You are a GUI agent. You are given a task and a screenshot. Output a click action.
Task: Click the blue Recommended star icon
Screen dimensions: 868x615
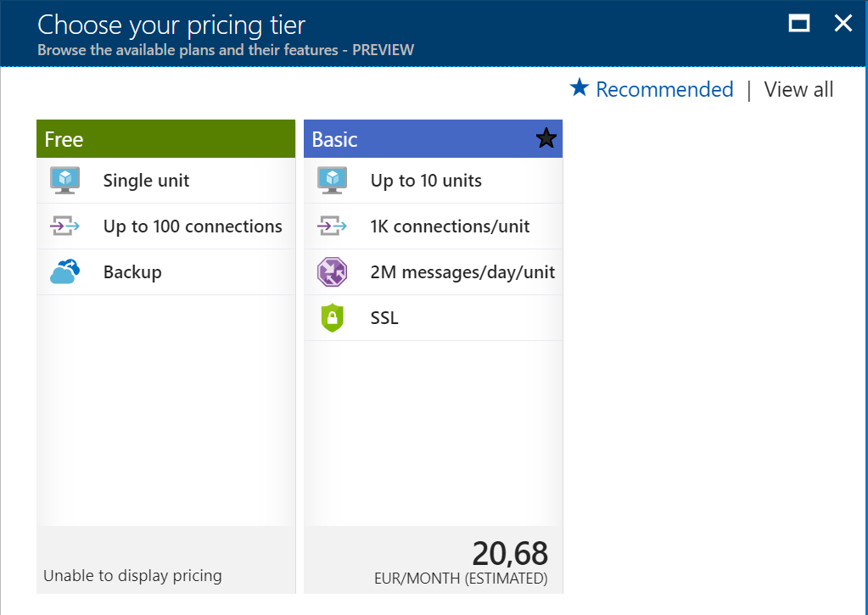(x=579, y=87)
